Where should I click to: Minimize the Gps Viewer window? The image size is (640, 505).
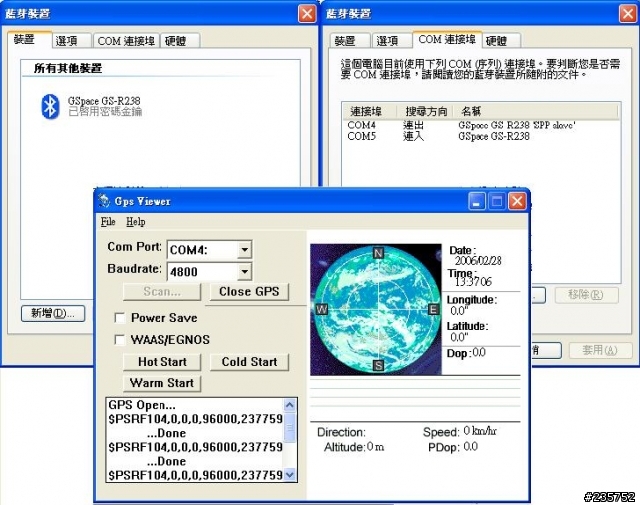(x=476, y=201)
